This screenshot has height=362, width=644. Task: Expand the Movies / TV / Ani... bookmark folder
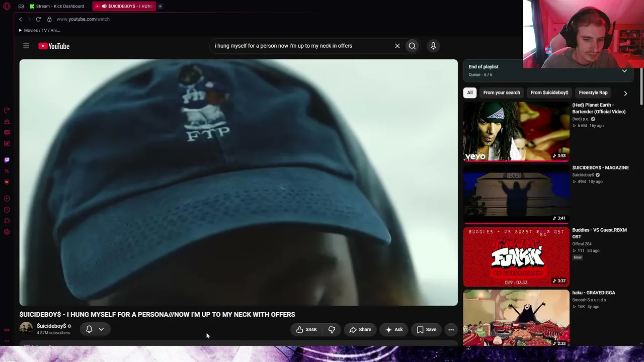39,30
